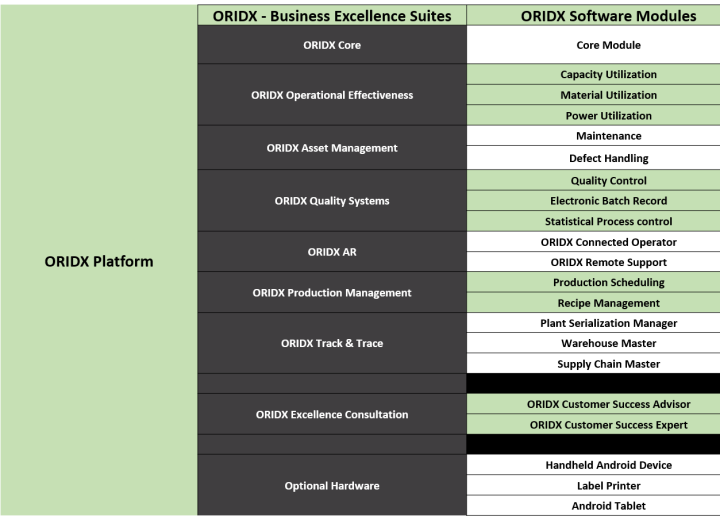Image resolution: width=720 pixels, height=520 pixels.
Task: Click the ORIDX Platform cell
Action: point(98,262)
